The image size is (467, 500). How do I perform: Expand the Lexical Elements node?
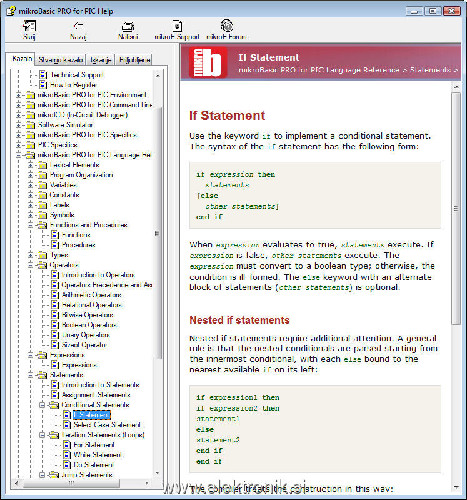tap(31, 165)
